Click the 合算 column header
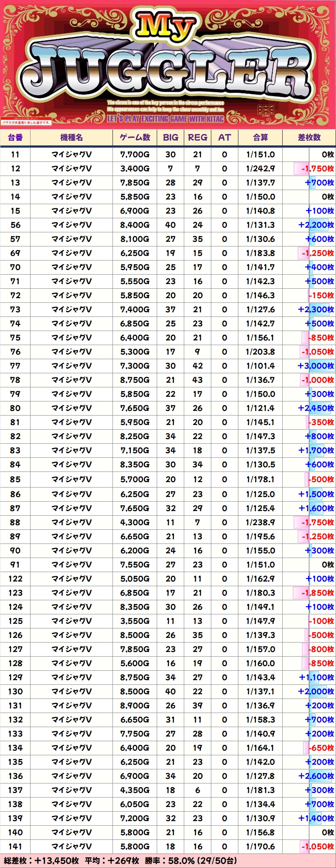Image resolution: width=336 pixels, height=868 pixels. click(x=260, y=137)
